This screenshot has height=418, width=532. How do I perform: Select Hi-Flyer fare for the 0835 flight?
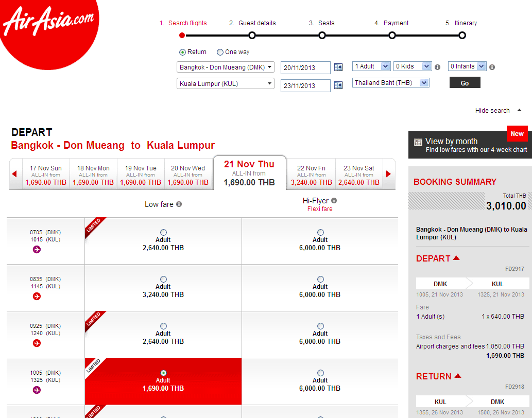pyautogui.click(x=320, y=279)
